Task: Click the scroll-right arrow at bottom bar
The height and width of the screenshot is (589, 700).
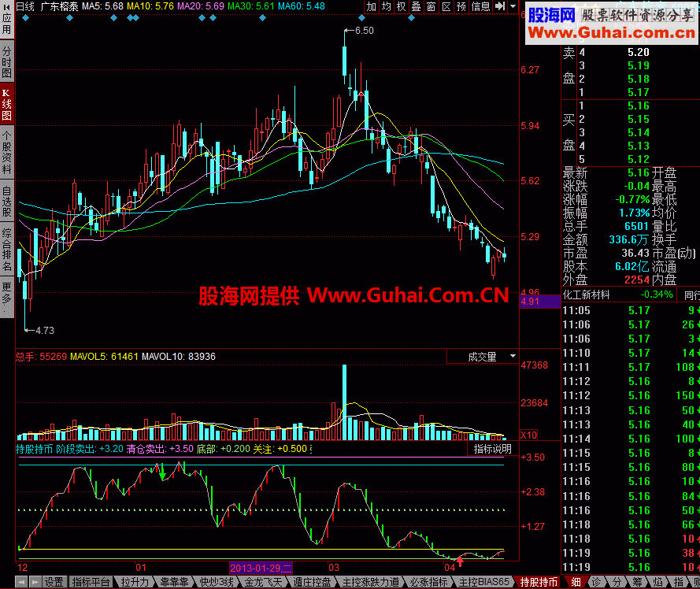Action: (35, 582)
